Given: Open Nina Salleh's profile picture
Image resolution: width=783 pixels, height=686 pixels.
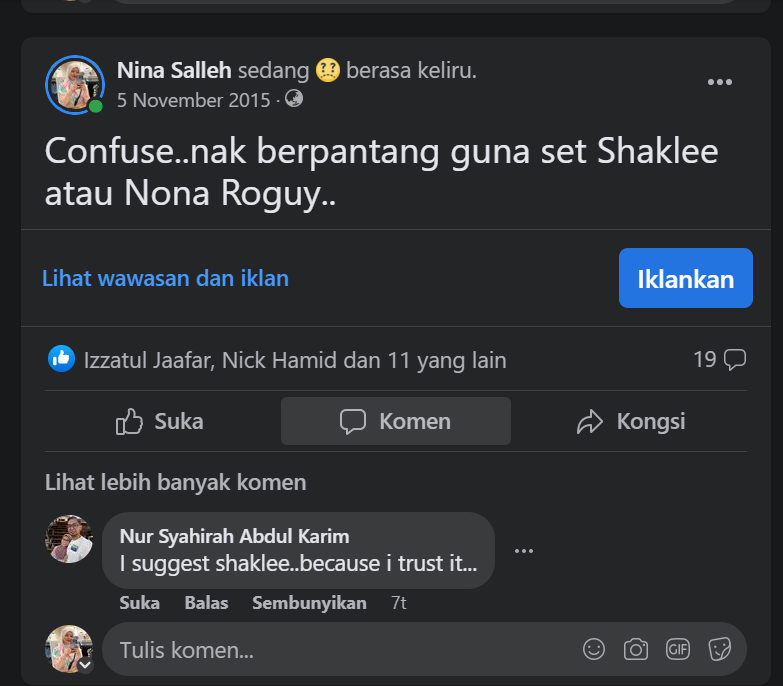Looking at the screenshot, I should [x=74, y=84].
